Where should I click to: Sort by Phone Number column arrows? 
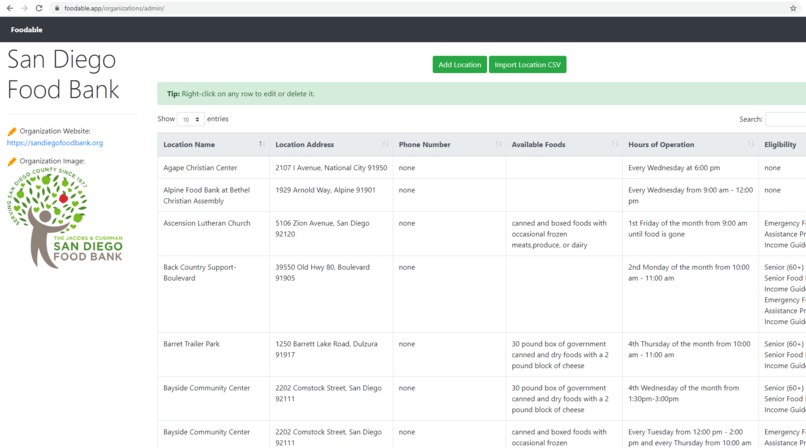click(498, 144)
